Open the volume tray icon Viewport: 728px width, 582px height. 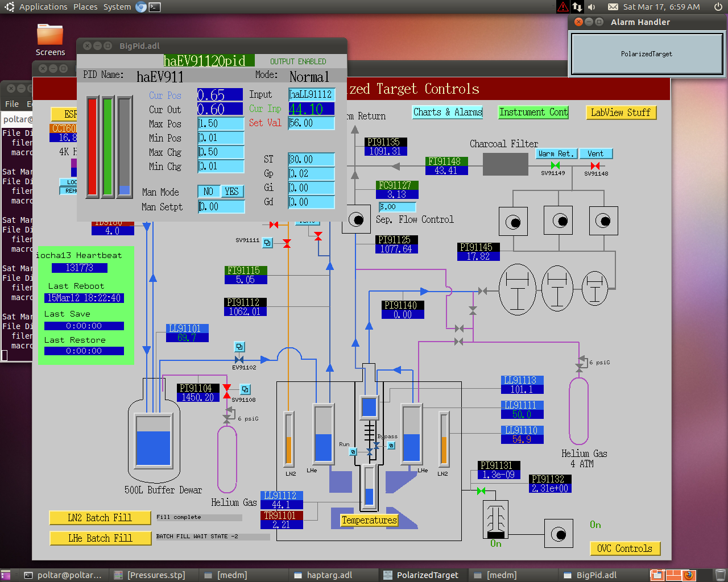click(x=591, y=7)
